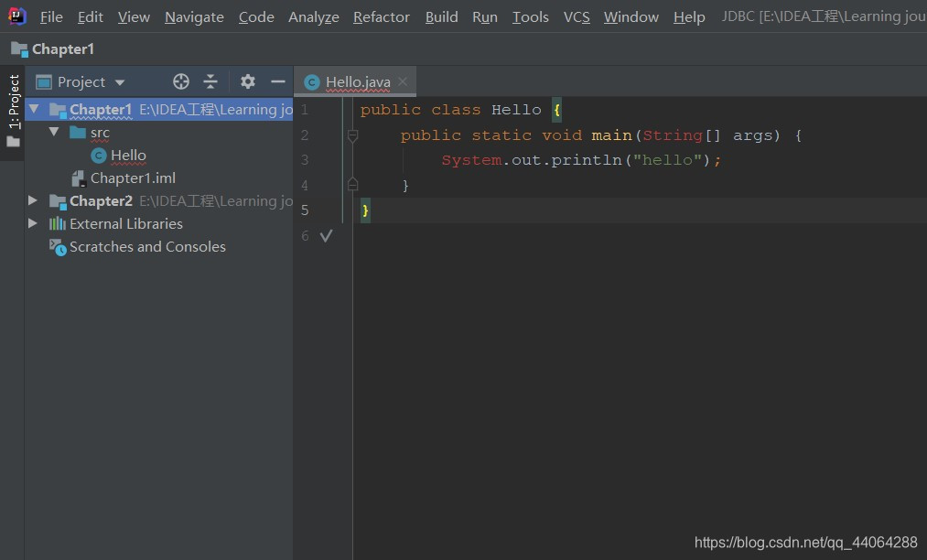
Task: Click the Scratches and Consoles icon
Action: pyautogui.click(x=58, y=247)
